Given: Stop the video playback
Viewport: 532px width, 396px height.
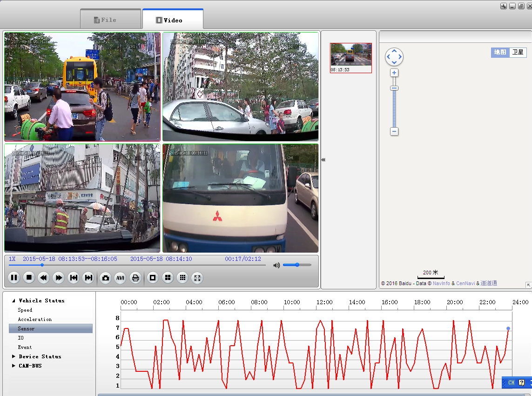Looking at the screenshot, I should [29, 278].
